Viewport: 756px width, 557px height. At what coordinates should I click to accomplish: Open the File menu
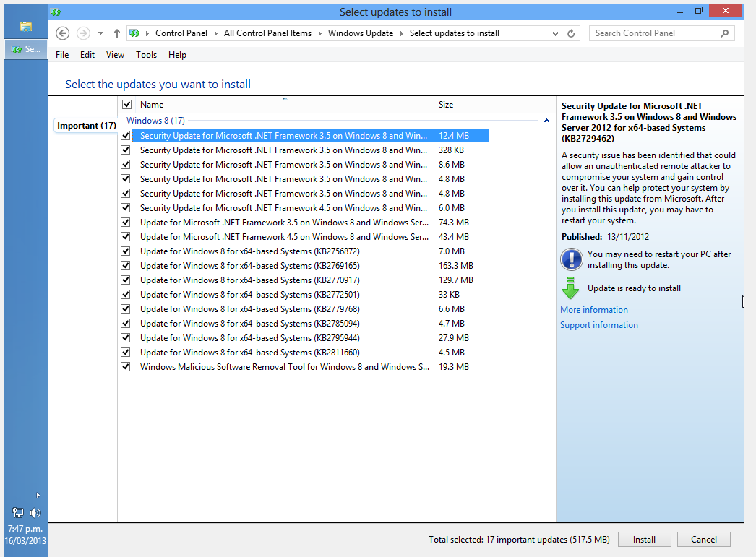click(62, 55)
